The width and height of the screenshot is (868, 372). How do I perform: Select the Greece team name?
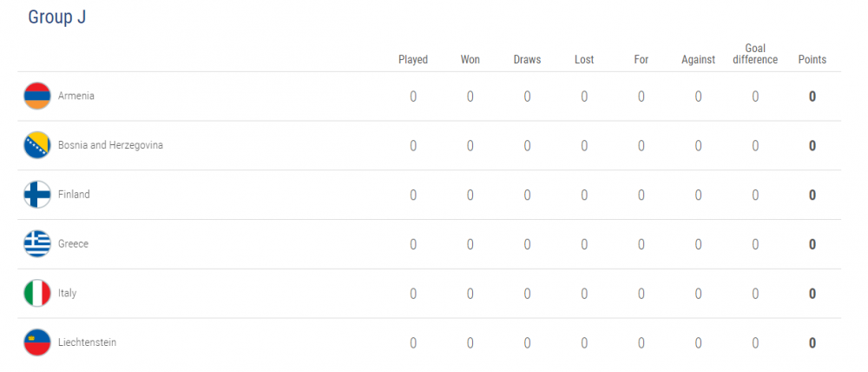(x=73, y=244)
